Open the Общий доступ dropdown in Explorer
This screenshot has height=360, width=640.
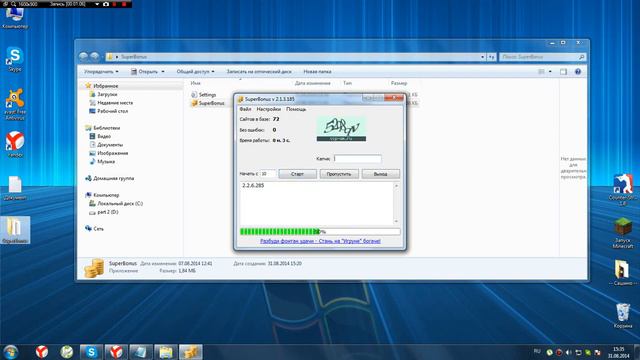coord(196,71)
